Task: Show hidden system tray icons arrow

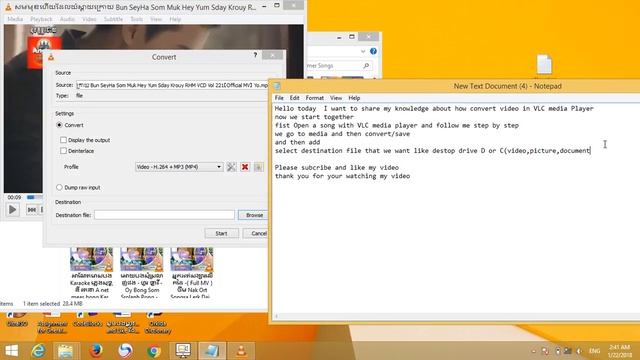Action: point(533,351)
